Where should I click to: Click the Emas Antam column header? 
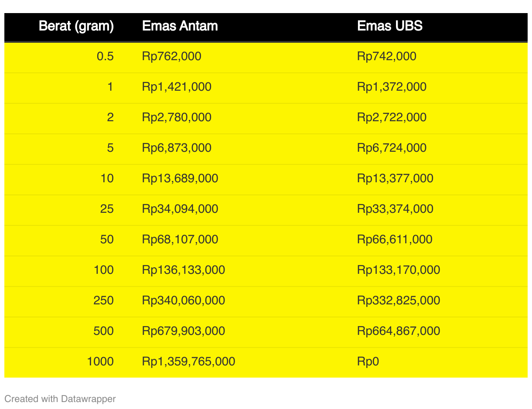coord(180,26)
